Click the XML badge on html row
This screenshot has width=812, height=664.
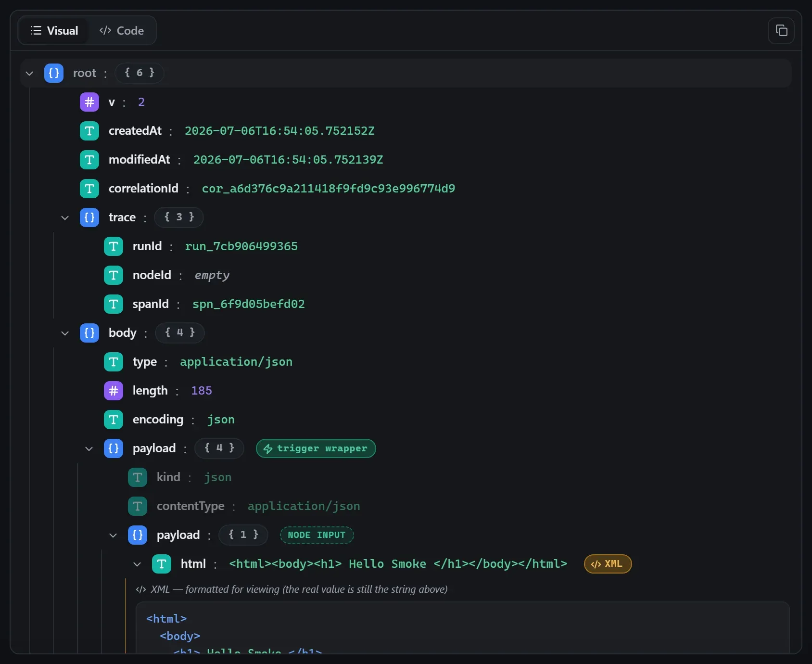608,564
